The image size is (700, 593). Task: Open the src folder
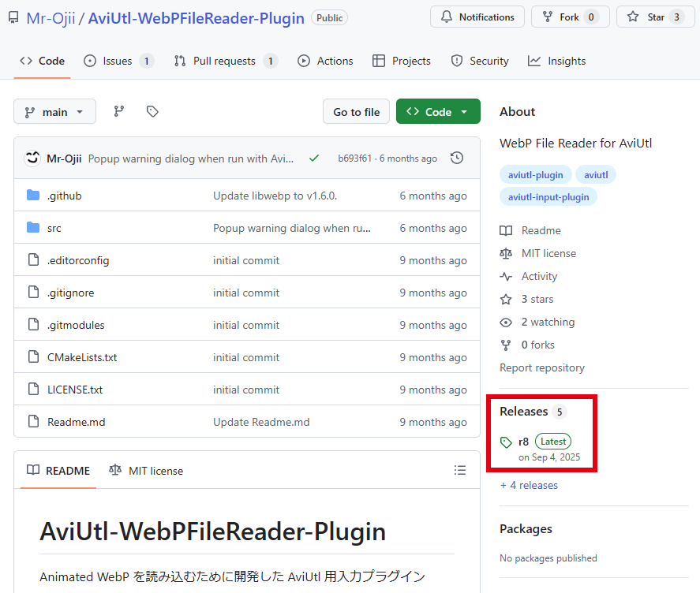54,228
